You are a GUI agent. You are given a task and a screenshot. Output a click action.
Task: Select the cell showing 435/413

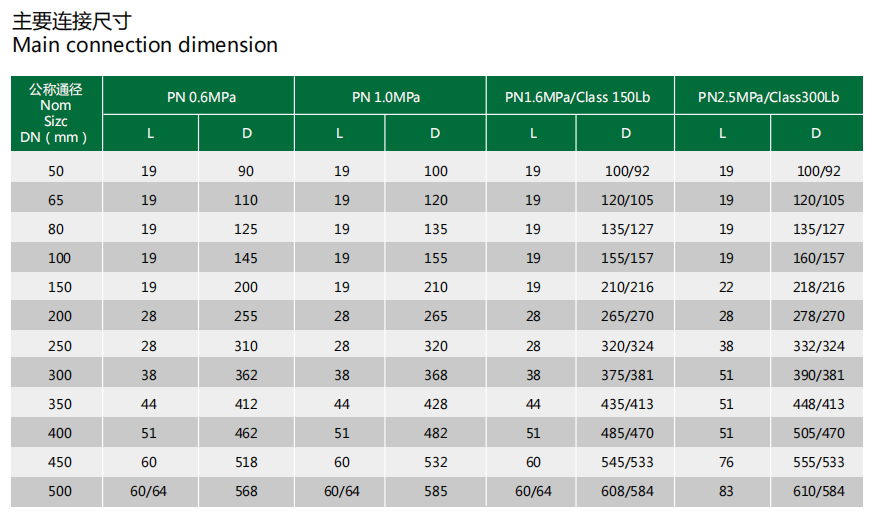point(626,404)
